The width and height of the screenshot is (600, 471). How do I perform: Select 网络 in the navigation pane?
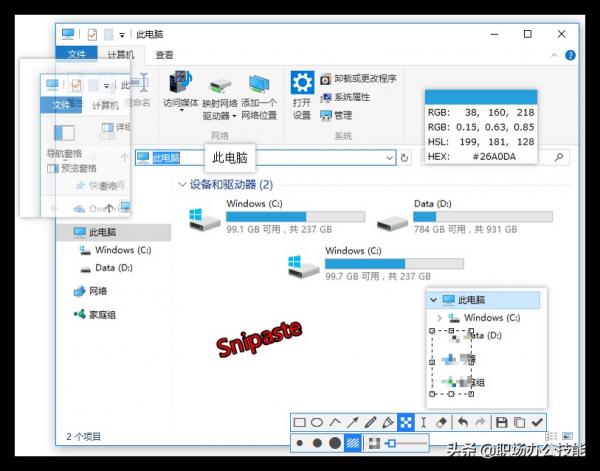point(90,291)
